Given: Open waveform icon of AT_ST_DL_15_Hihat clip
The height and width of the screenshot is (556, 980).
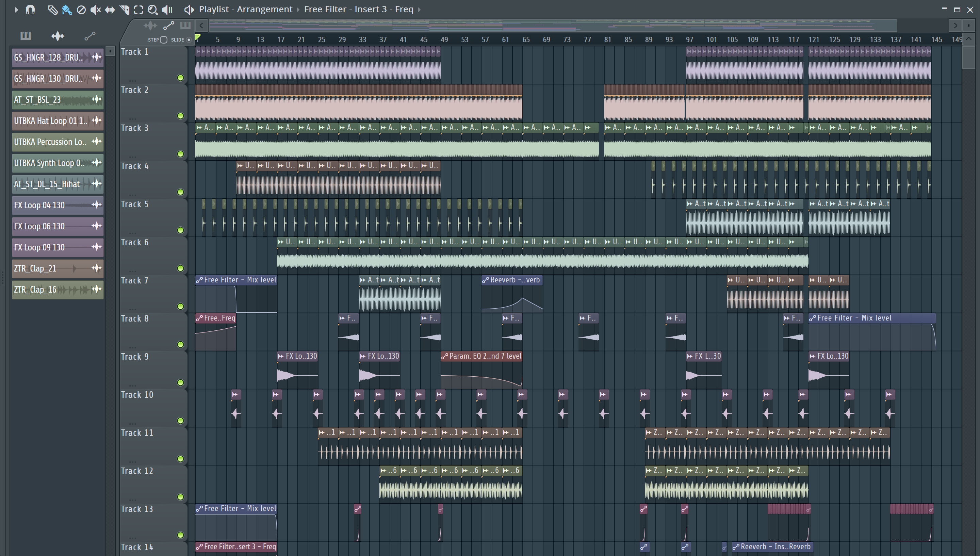Looking at the screenshot, I should pos(97,184).
